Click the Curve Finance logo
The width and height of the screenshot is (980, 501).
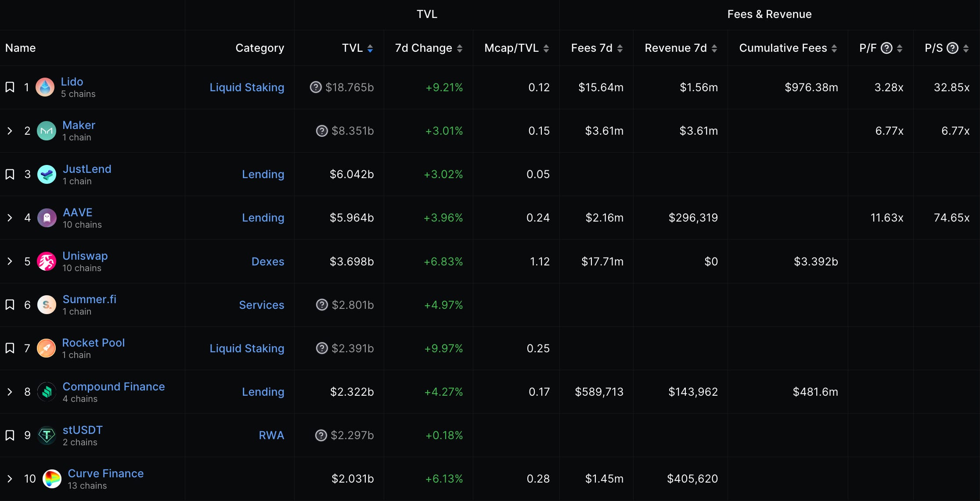(x=52, y=479)
